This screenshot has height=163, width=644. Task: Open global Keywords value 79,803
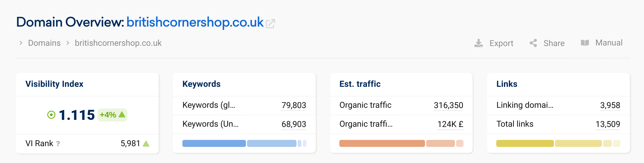294,105
